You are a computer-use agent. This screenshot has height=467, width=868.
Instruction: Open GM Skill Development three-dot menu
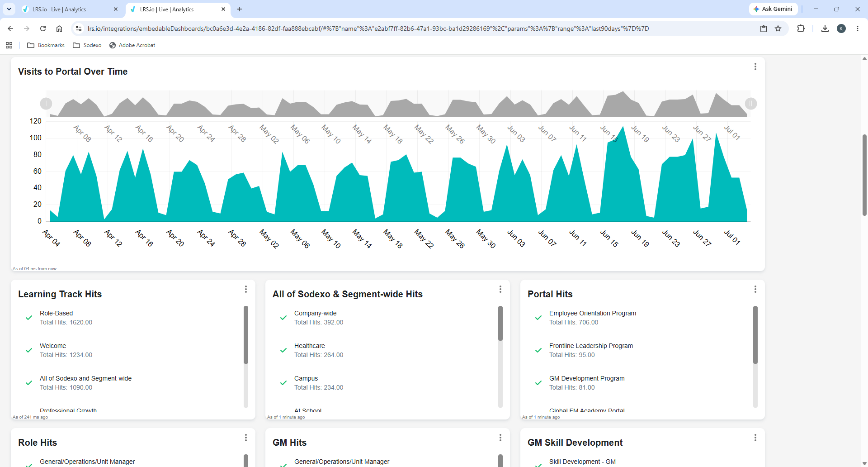coord(755,438)
